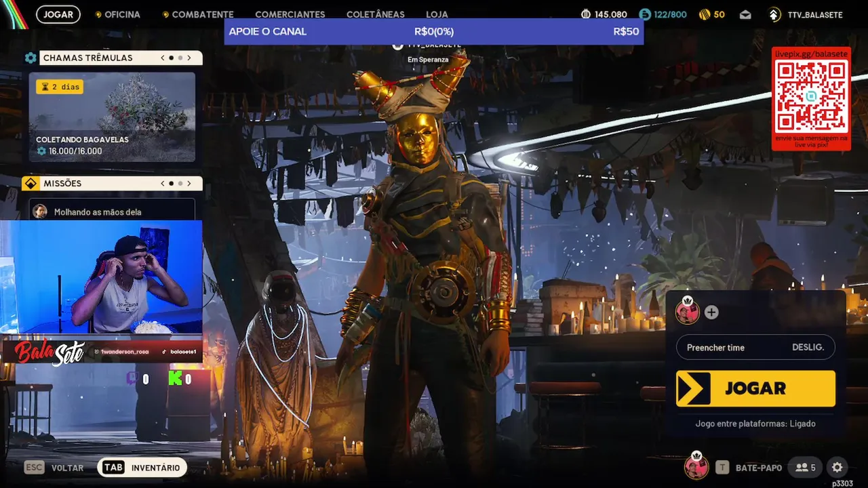This screenshot has height=488, width=868.
Task: Open the TTV_BALASETE profile name
Action: click(815, 14)
